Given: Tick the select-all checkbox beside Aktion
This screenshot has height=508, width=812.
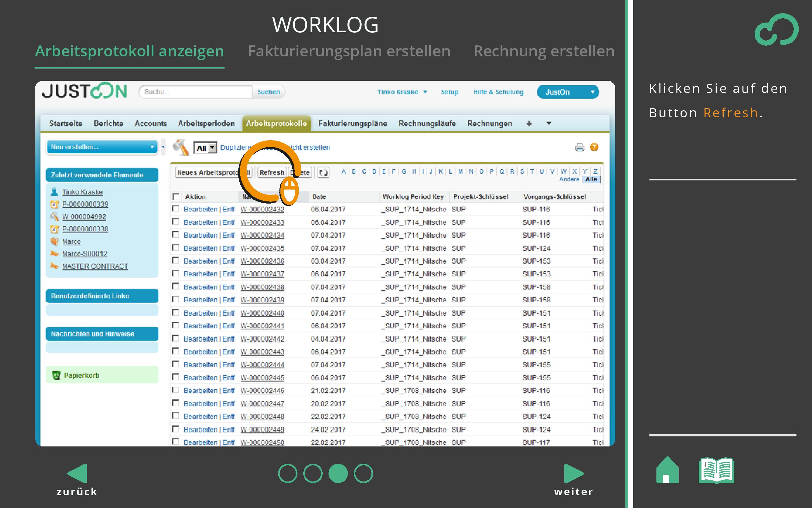Looking at the screenshot, I should (176, 197).
